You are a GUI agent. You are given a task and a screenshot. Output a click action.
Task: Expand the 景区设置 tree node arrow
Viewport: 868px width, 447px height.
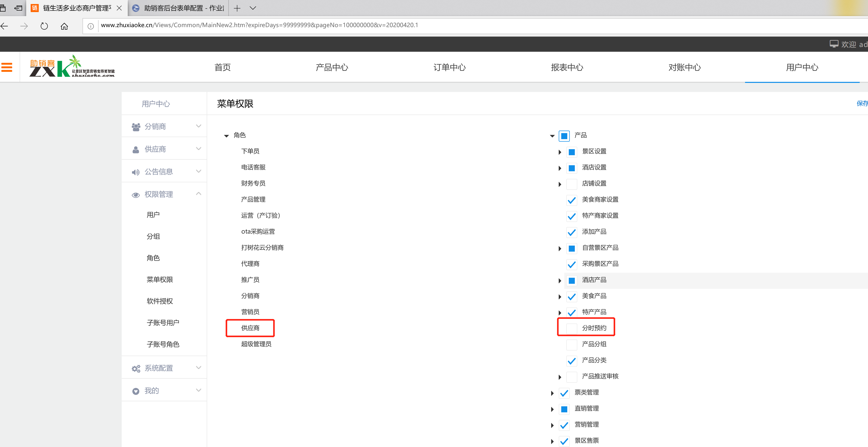(560, 152)
